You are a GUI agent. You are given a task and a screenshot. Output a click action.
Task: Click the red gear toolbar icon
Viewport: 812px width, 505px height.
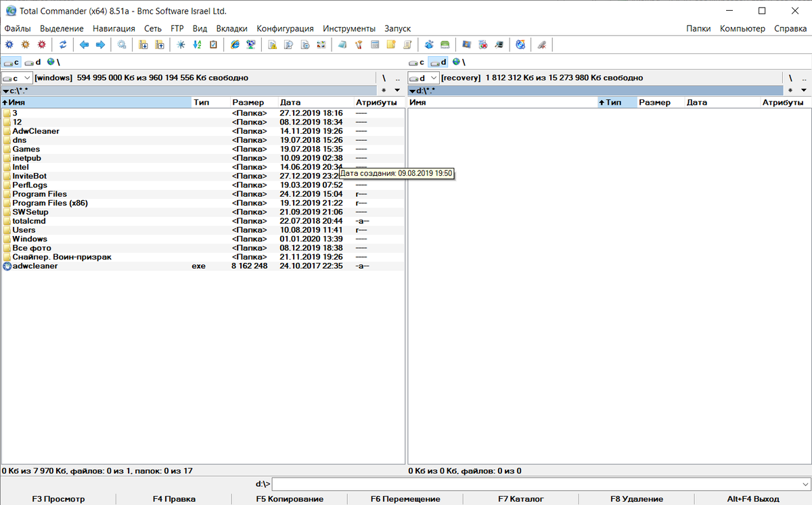pyautogui.click(x=42, y=45)
